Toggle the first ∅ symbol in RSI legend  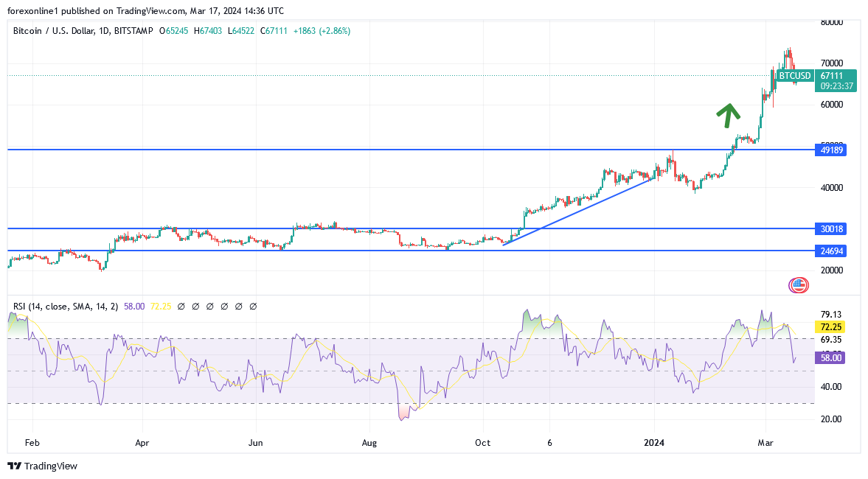coord(182,305)
